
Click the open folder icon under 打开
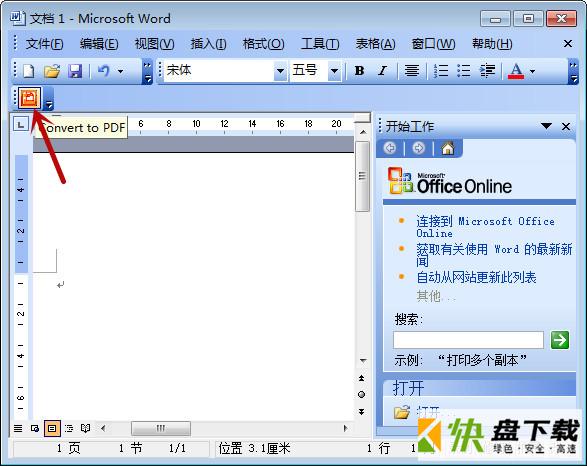pos(401,412)
